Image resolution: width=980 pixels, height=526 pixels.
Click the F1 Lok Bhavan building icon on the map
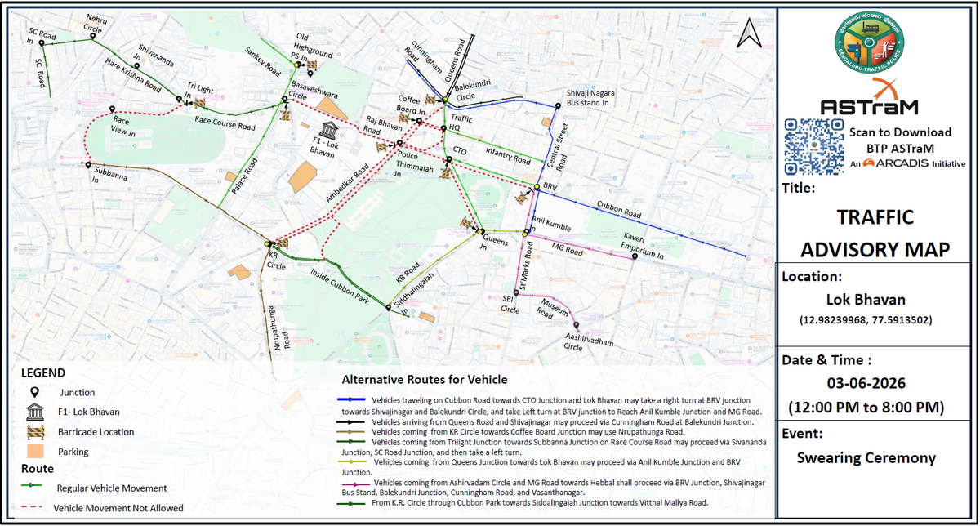[x=327, y=131]
